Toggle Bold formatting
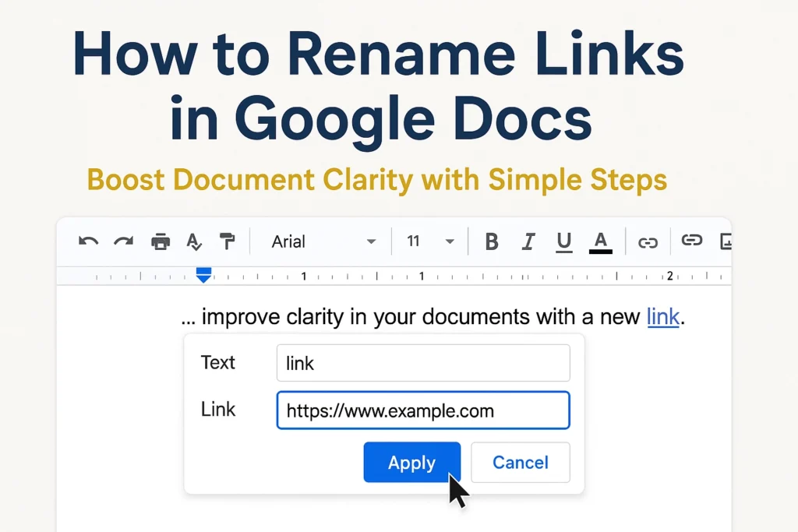Viewport: 798px width, 532px height. 492,241
